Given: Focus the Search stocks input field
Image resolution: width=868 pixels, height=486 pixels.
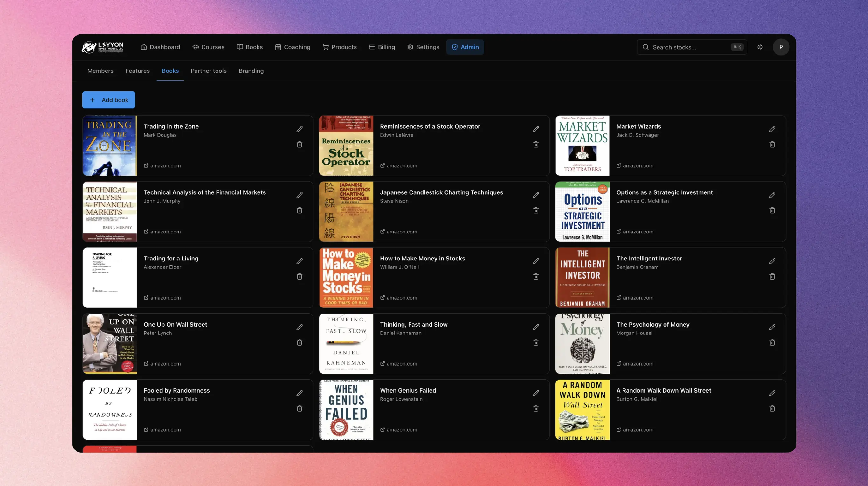Looking at the screenshot, I should coord(692,47).
